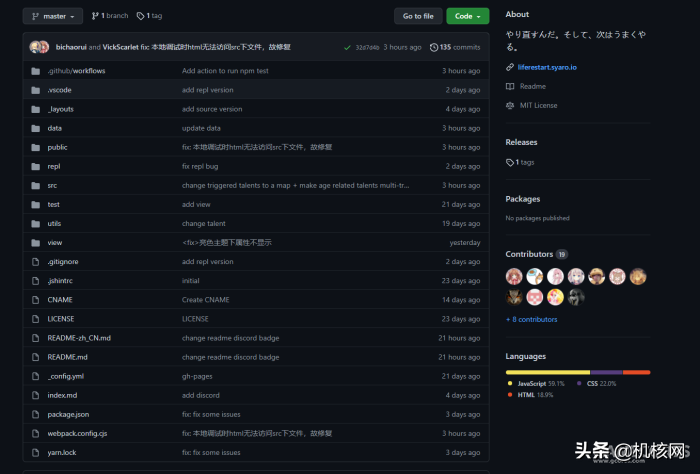This screenshot has height=474, width=700.
Task: Click the package.json file icon
Action: click(36, 415)
